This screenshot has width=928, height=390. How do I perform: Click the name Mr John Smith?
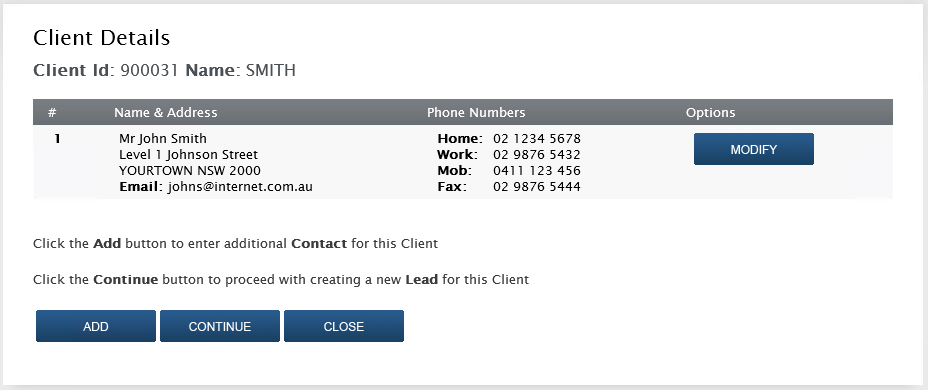(x=163, y=139)
